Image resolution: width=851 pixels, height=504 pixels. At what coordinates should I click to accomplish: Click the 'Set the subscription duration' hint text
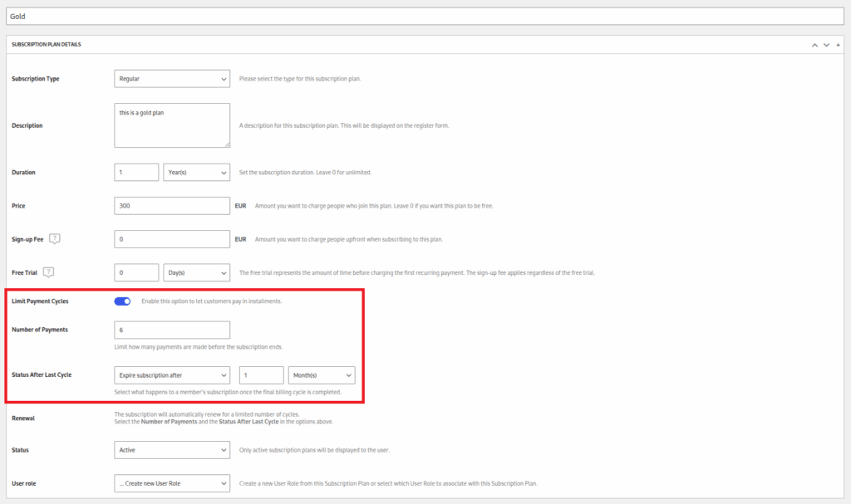tap(305, 173)
